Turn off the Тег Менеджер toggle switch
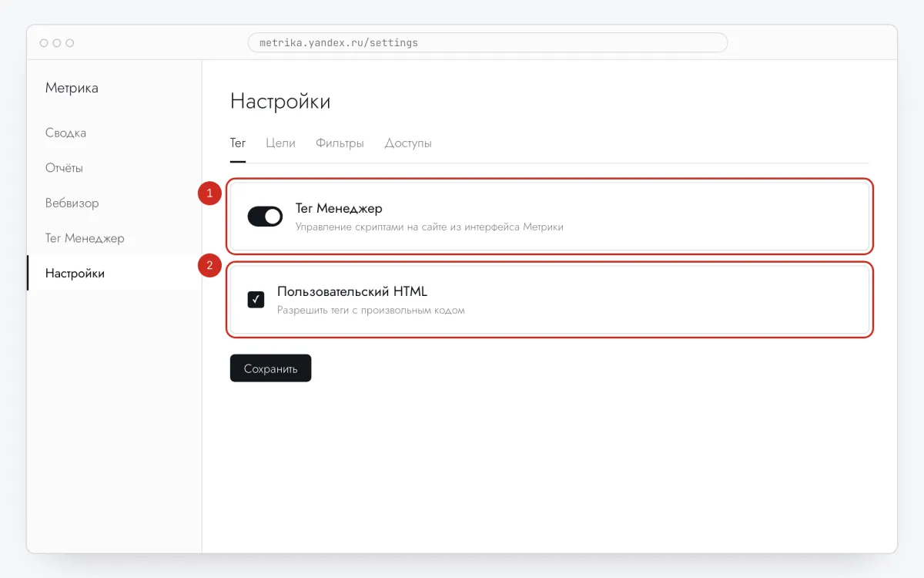Screen dimensions: 924x578 pyautogui.click(x=265, y=217)
